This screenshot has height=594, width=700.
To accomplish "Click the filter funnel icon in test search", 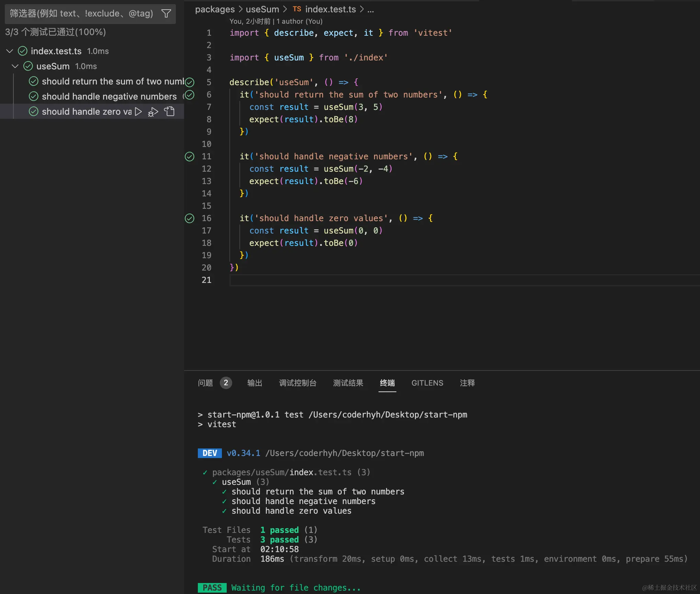I will 166,13.
